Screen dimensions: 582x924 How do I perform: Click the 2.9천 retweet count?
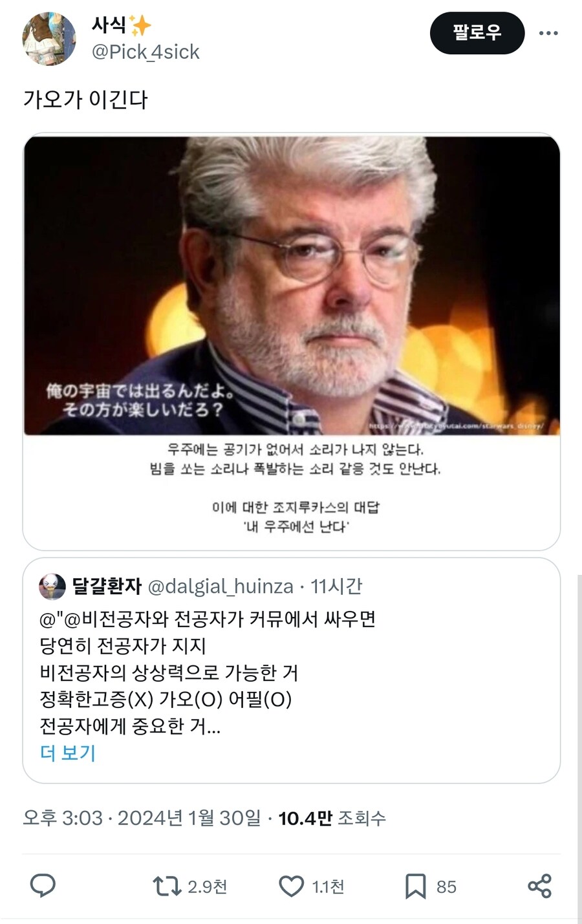(207, 886)
